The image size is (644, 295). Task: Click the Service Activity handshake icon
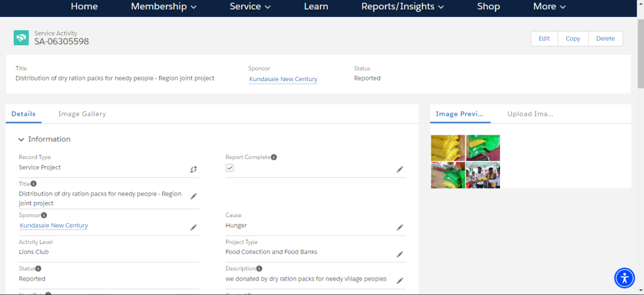[21, 37]
